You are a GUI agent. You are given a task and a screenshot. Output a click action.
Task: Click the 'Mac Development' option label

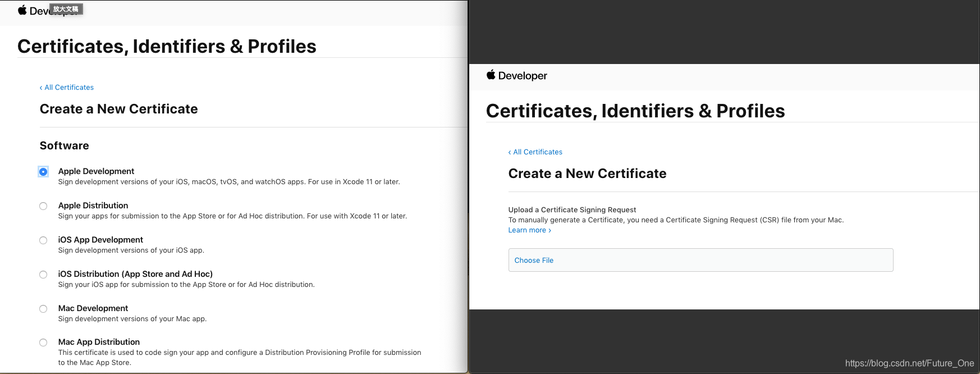[x=93, y=308]
